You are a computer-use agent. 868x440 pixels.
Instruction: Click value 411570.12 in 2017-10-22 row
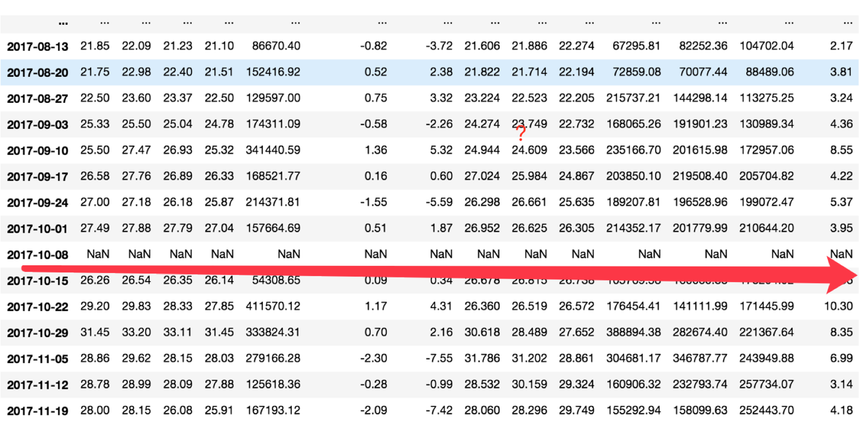pos(273,306)
